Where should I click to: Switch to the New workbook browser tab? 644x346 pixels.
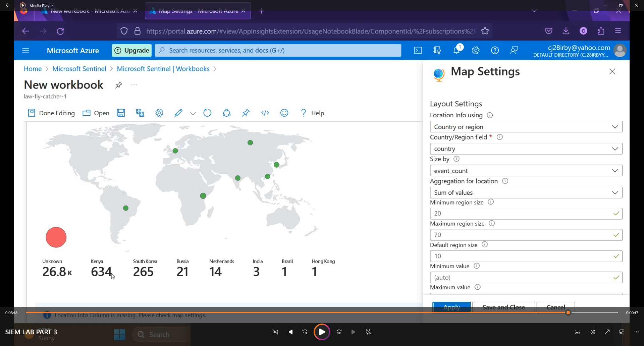pos(89,11)
